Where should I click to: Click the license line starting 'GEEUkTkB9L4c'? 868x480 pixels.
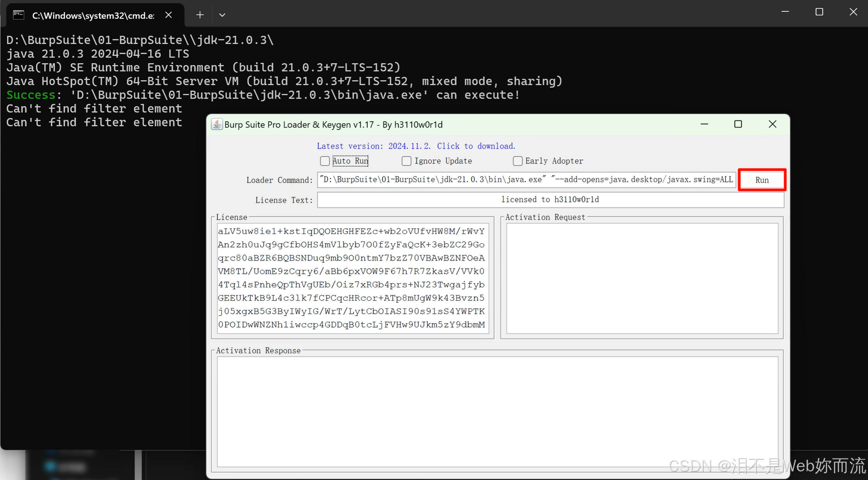point(351,298)
